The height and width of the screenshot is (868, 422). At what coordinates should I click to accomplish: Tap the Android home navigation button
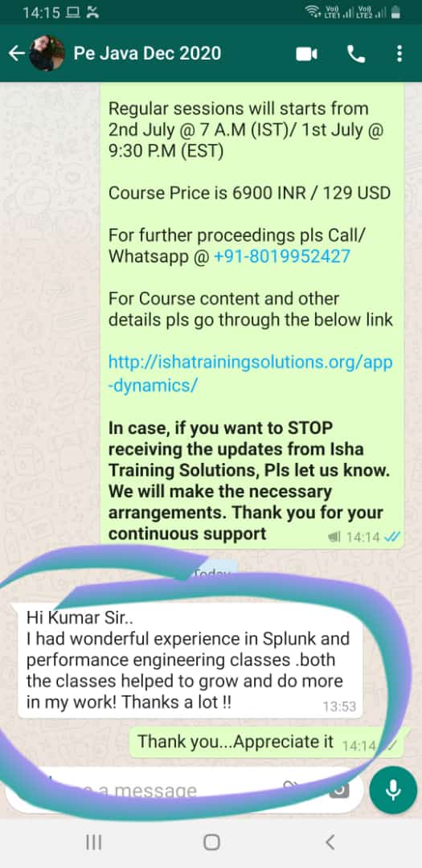[x=211, y=842]
